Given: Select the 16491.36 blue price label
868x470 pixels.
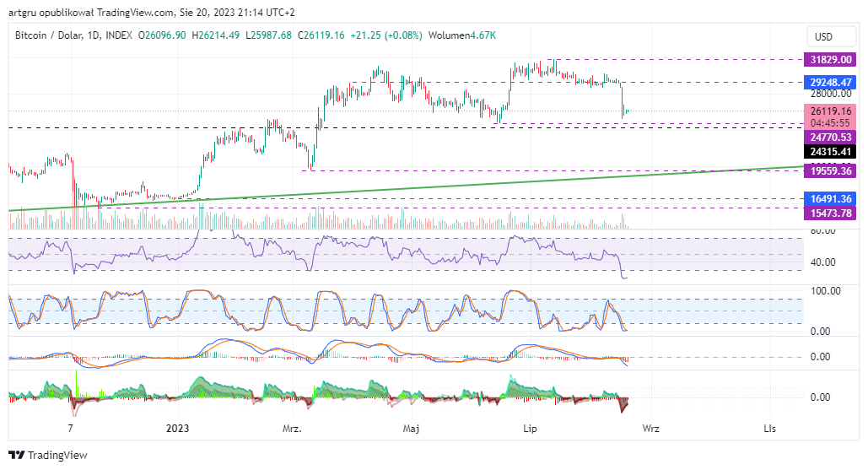Looking at the screenshot, I should coord(830,199).
